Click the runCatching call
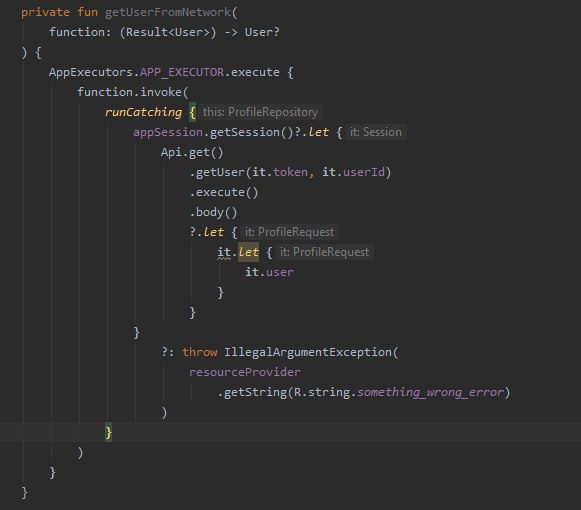This screenshot has width=581, height=510. pos(143,112)
